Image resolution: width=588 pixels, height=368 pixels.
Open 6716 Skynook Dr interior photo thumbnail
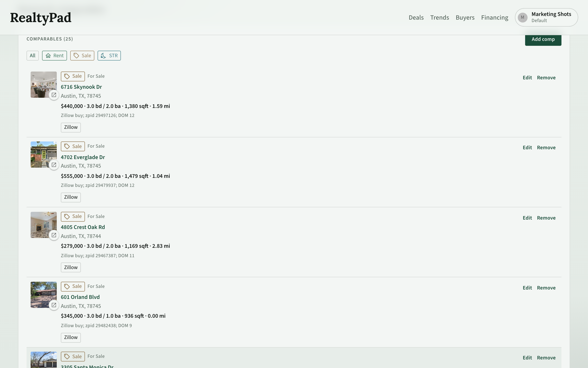pyautogui.click(x=43, y=84)
